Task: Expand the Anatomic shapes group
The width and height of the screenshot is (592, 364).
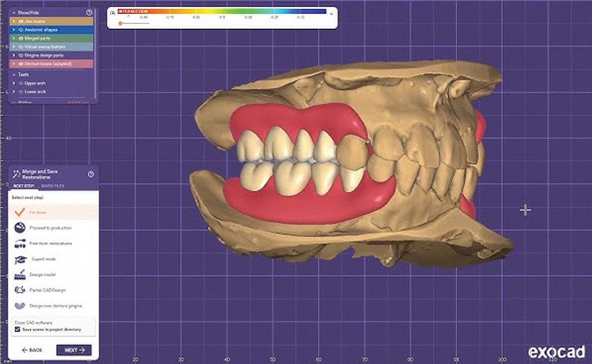Action: 14,30
